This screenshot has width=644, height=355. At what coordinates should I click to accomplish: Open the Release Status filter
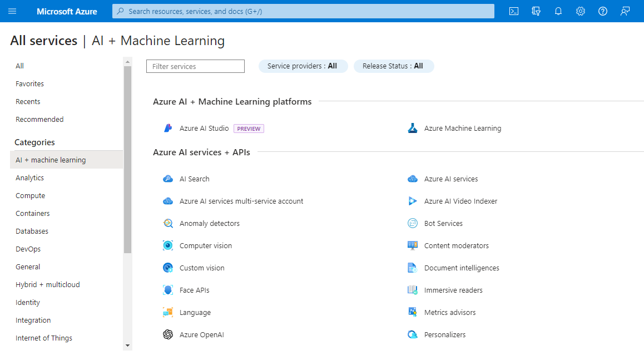tap(394, 66)
